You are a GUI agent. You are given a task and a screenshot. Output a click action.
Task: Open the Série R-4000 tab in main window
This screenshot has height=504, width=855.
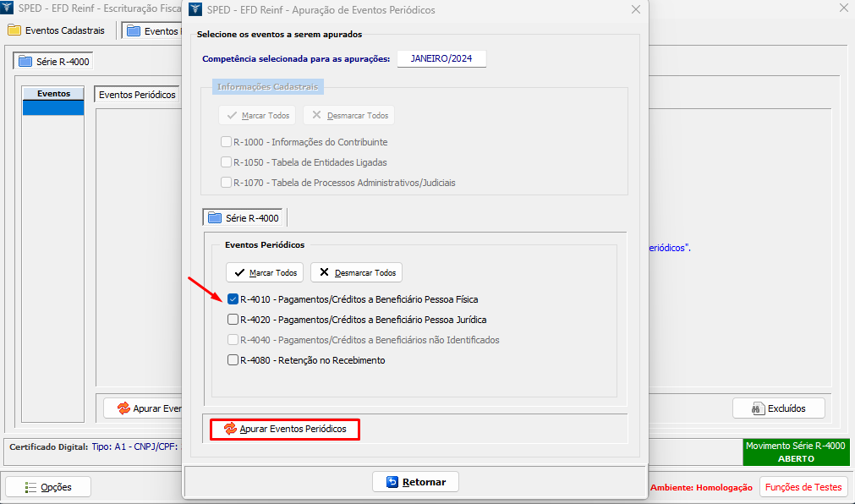coord(54,62)
